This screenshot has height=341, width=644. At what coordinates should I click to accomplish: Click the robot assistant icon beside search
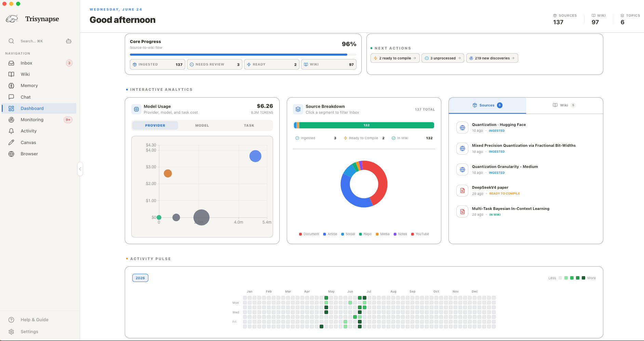point(69,41)
